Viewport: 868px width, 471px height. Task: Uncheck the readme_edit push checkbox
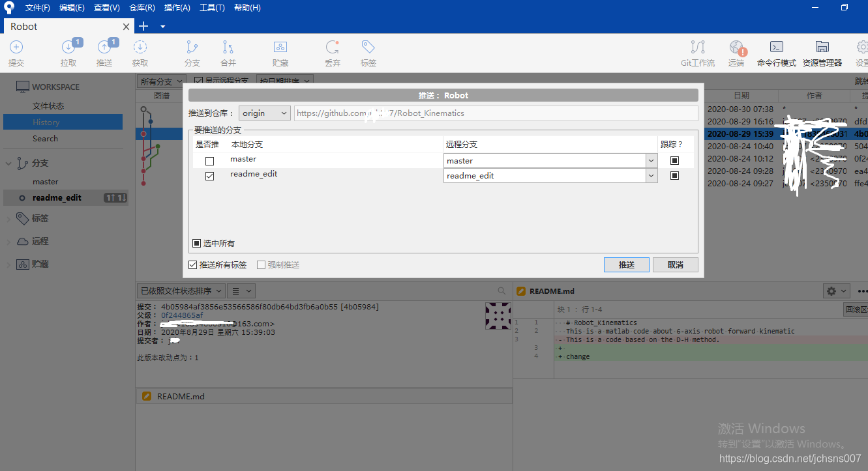[x=209, y=176]
